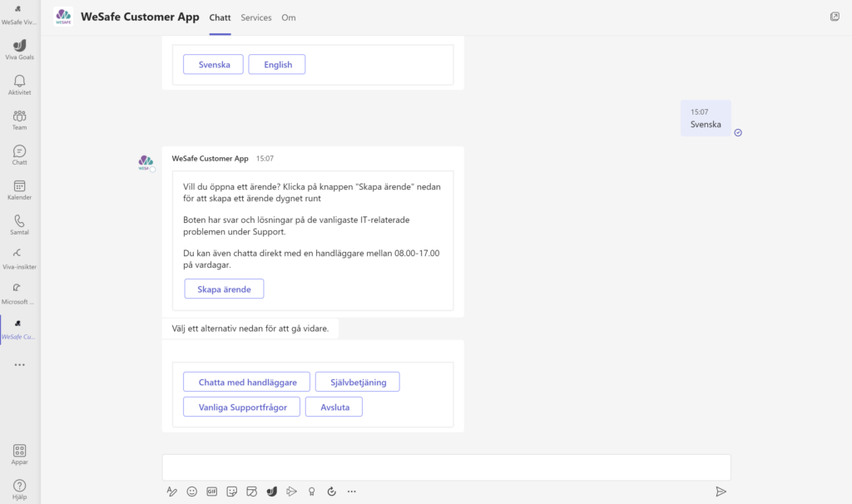Open text formatting options
This screenshot has width=852, height=504.
172,492
